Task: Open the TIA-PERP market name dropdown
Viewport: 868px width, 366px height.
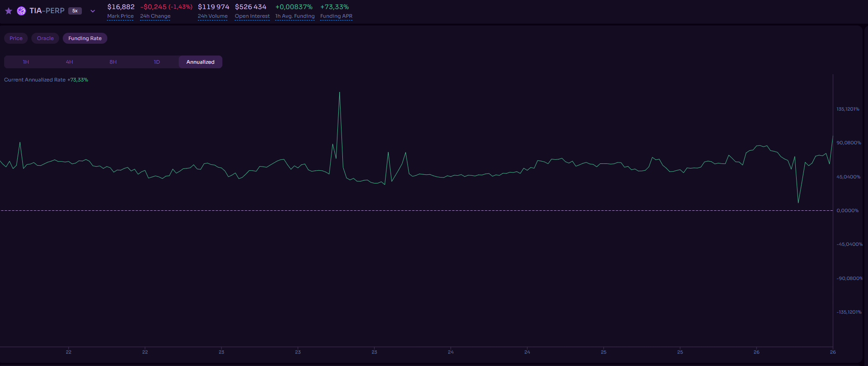Action: (x=47, y=11)
